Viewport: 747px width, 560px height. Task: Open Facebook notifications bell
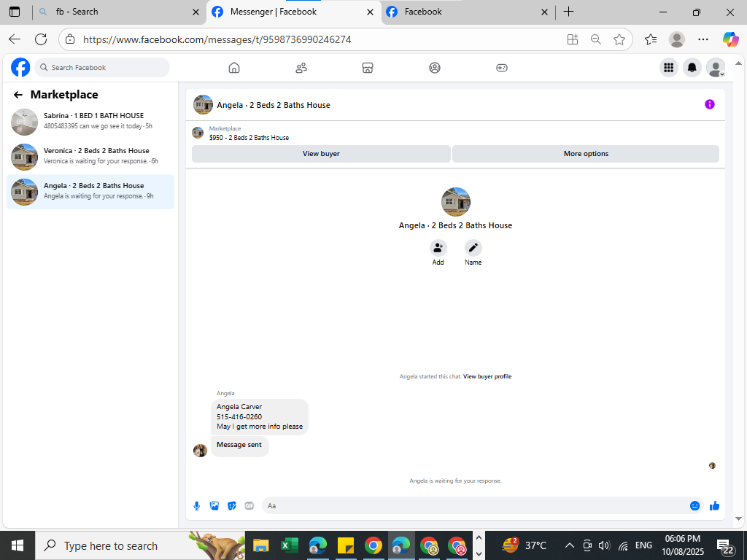tap(692, 68)
